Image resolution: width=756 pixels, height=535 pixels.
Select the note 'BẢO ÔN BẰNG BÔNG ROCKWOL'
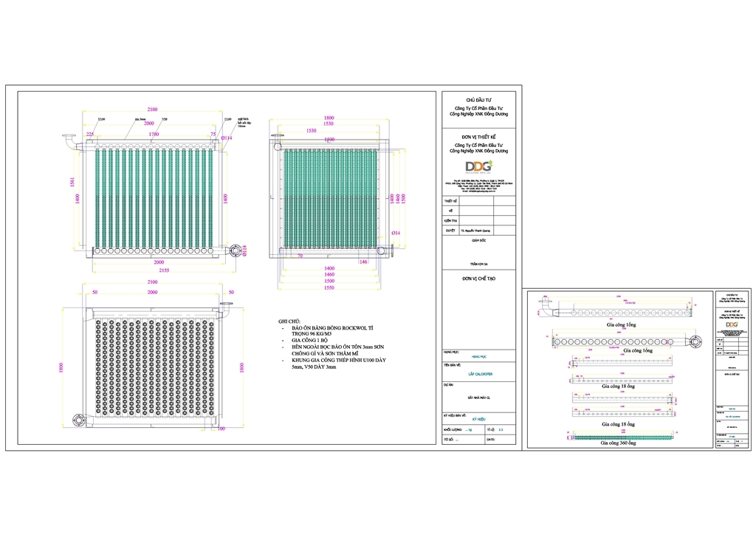tap(332, 330)
